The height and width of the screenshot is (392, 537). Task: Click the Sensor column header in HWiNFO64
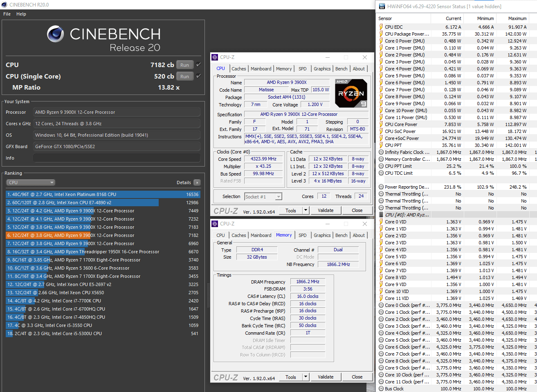click(403, 18)
